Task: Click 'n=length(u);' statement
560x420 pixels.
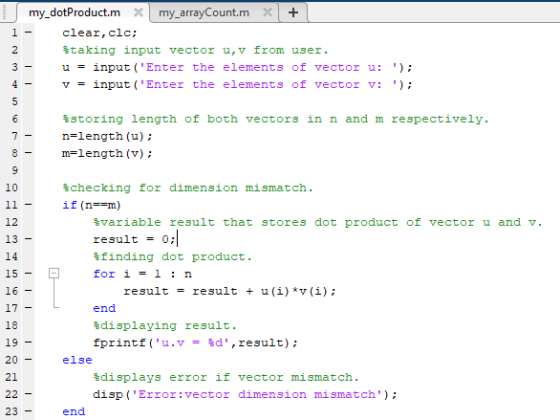Action: 107,136
